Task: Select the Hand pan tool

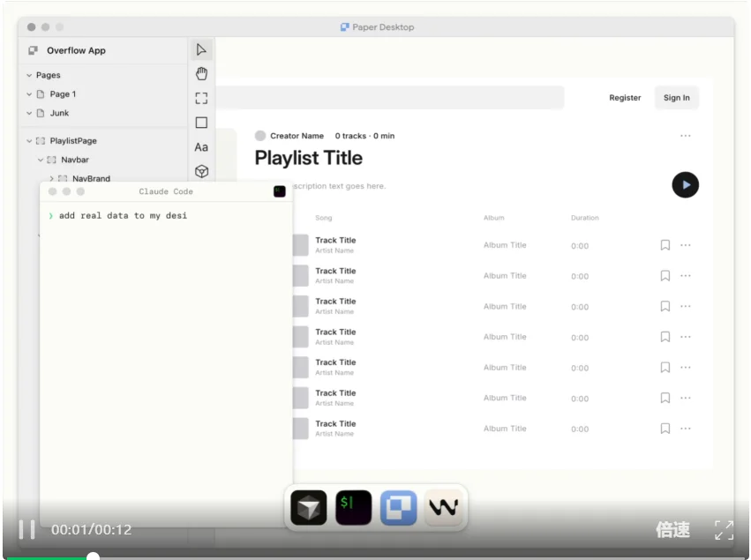Action: [201, 74]
